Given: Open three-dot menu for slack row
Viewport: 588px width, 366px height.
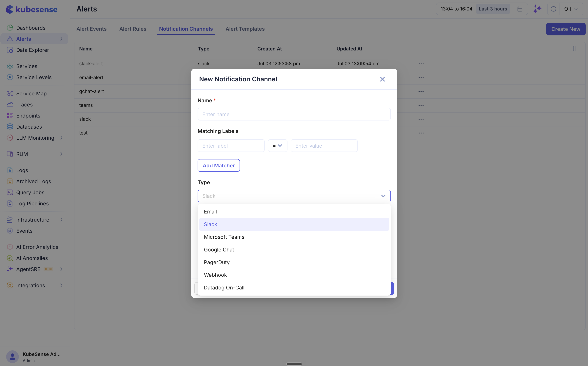Looking at the screenshot, I should point(421,119).
